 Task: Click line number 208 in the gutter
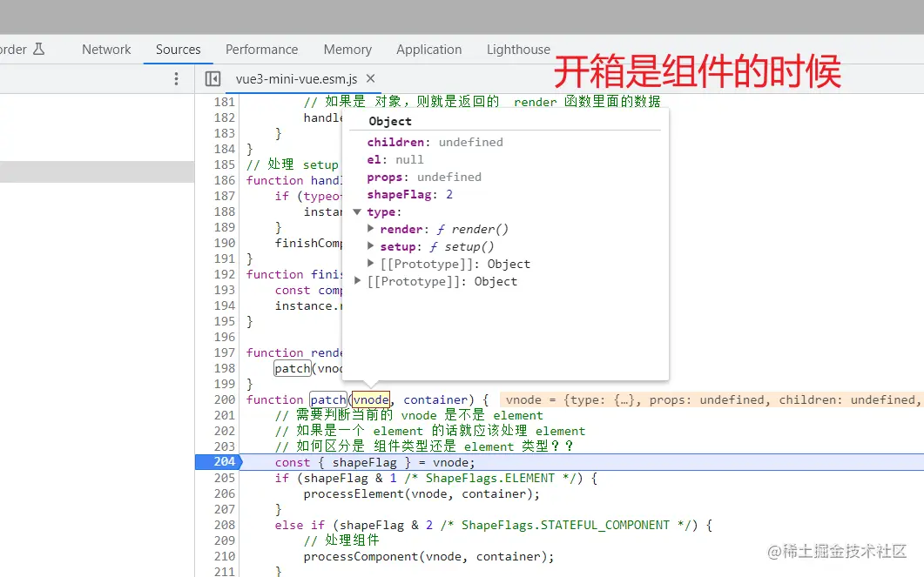click(x=225, y=525)
